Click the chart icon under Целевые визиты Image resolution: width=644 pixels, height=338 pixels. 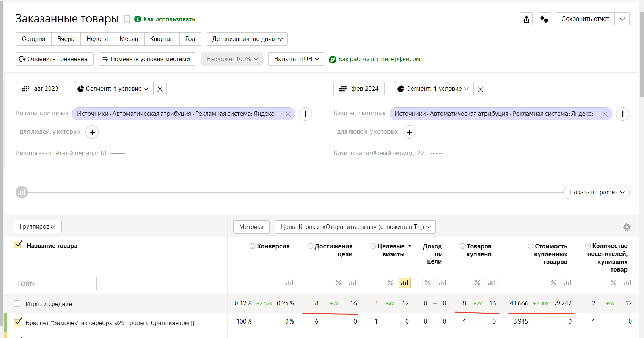click(x=405, y=283)
